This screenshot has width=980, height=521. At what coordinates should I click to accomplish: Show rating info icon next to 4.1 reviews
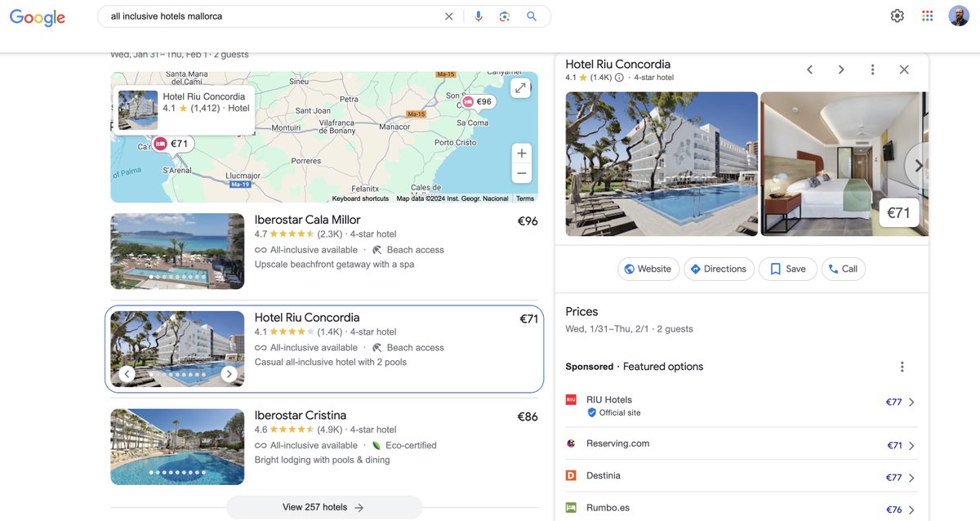(619, 78)
